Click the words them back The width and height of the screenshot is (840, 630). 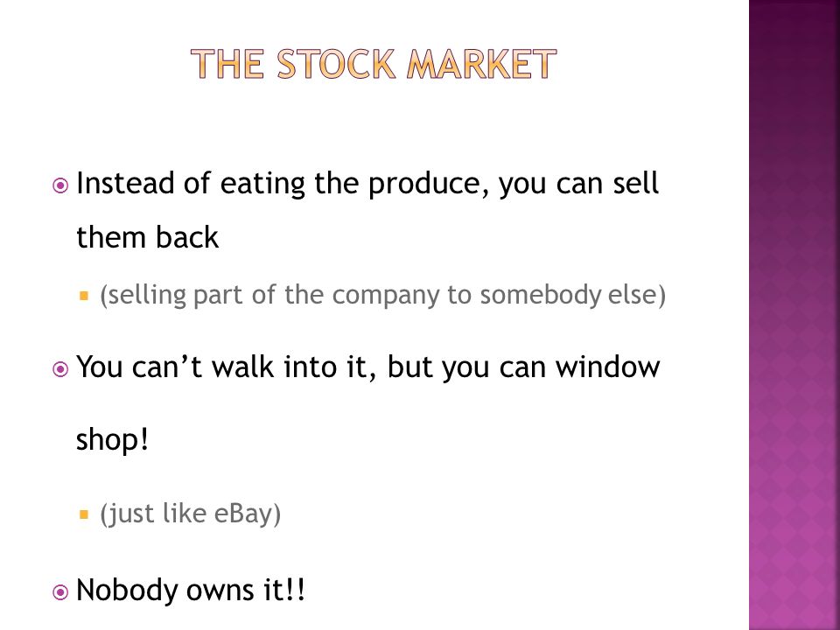click(147, 237)
